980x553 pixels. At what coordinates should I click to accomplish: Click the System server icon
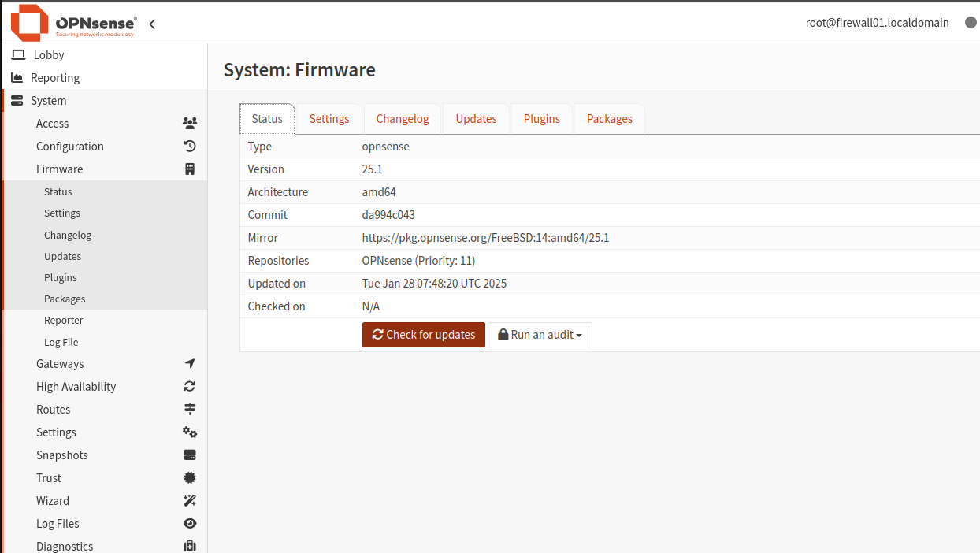17,101
